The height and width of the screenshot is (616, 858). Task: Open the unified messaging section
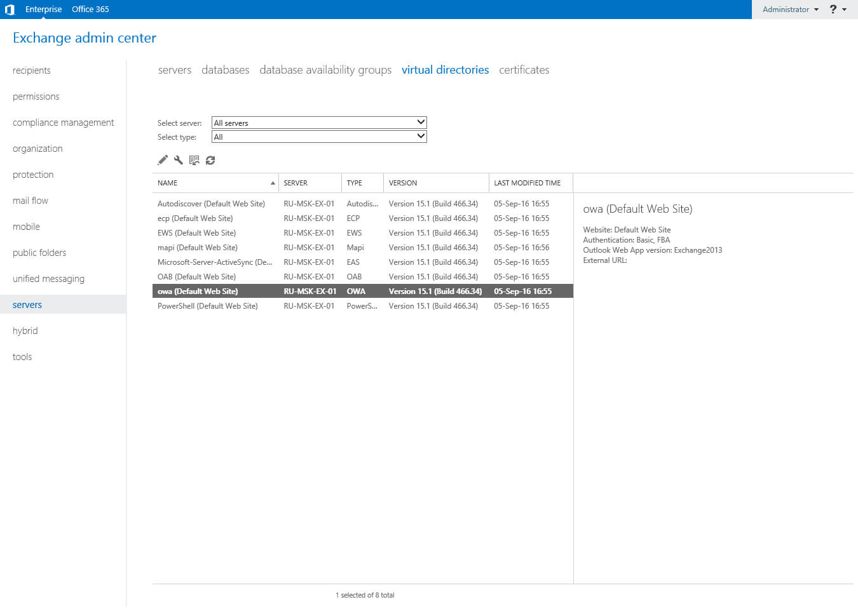point(48,279)
